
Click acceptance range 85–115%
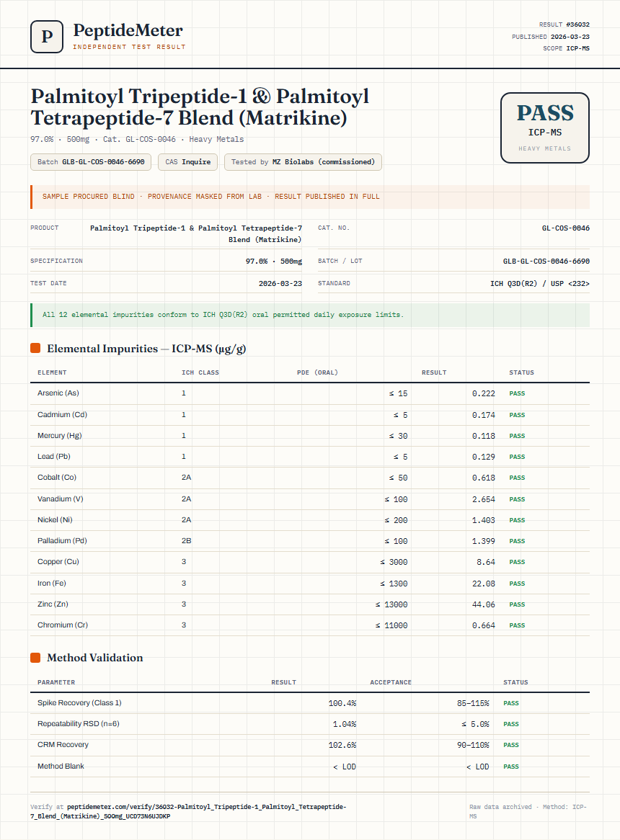(x=473, y=703)
